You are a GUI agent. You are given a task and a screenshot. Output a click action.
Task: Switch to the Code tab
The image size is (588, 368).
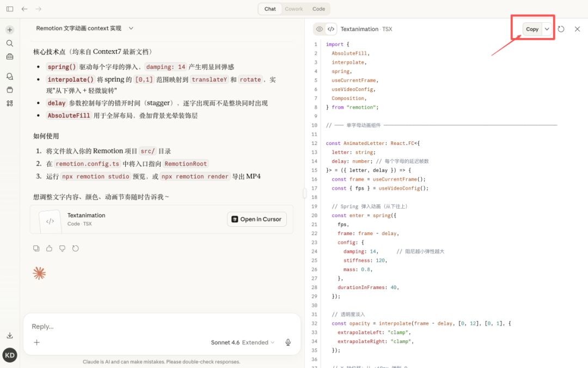tap(318, 9)
